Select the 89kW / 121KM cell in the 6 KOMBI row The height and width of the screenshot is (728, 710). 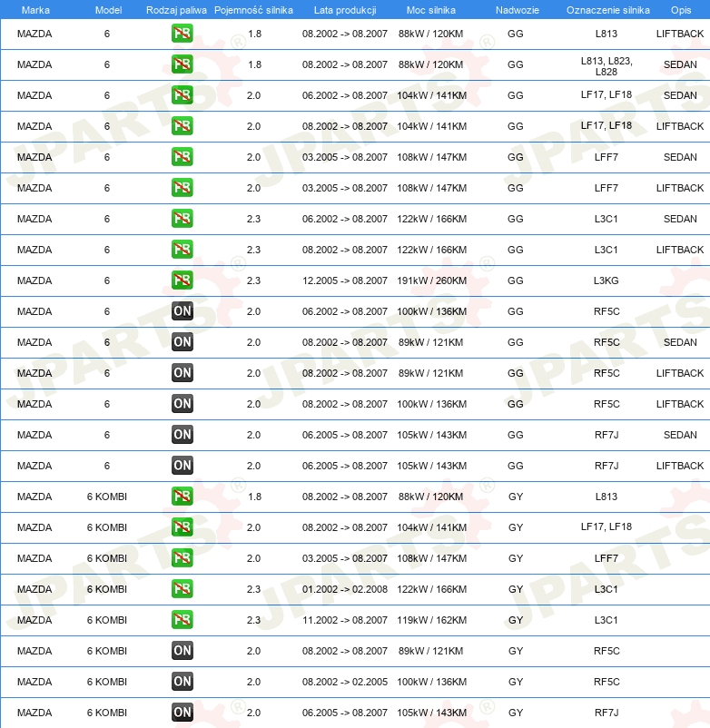[x=431, y=651]
